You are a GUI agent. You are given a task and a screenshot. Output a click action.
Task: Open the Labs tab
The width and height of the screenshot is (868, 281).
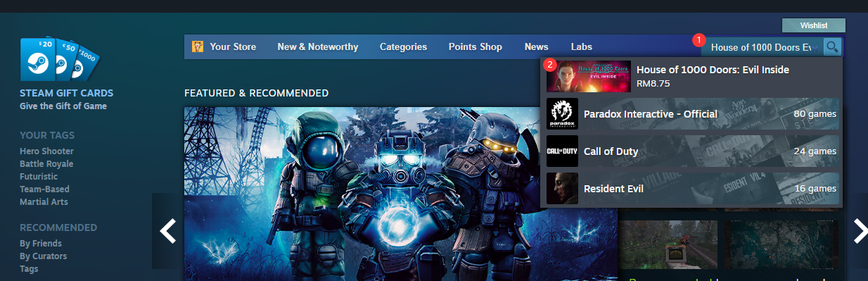tap(582, 47)
